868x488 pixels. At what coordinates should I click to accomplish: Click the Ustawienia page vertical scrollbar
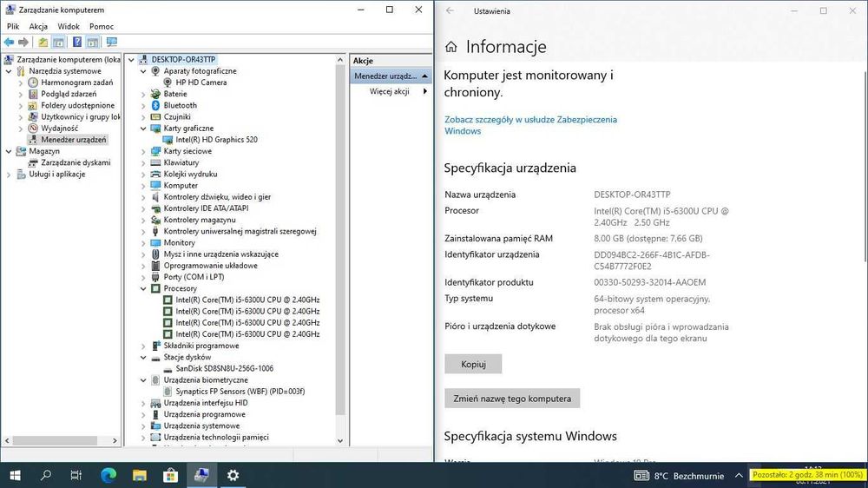[865, 166]
